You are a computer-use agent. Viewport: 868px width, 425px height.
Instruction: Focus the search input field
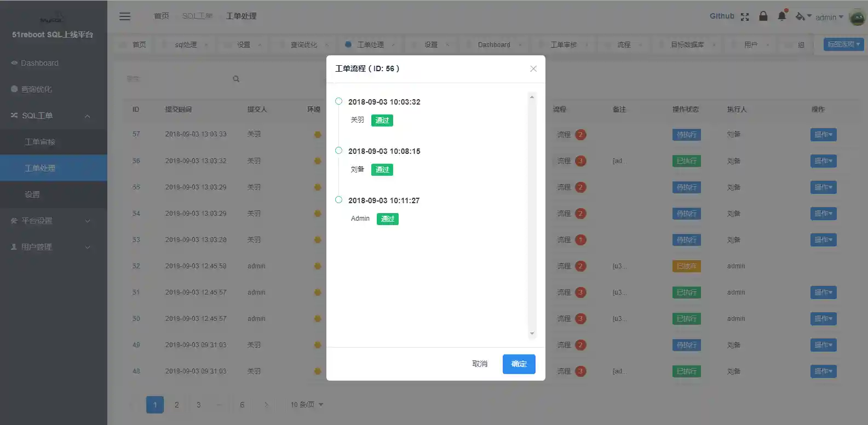(x=176, y=79)
